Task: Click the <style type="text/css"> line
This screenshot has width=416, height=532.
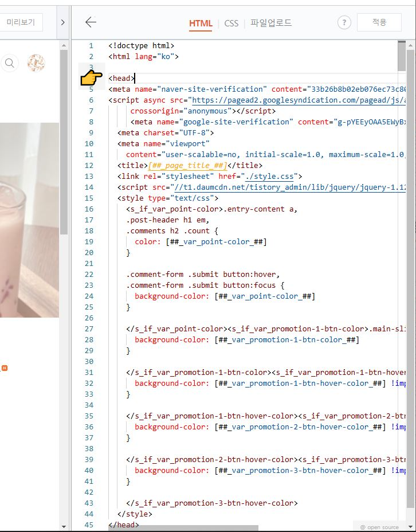Action: [168, 198]
